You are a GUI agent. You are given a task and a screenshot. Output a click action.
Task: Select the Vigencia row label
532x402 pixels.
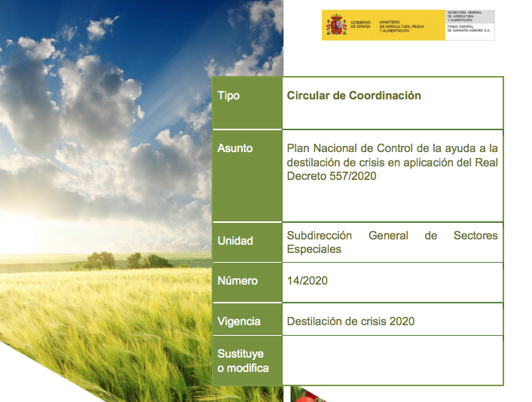(x=239, y=321)
